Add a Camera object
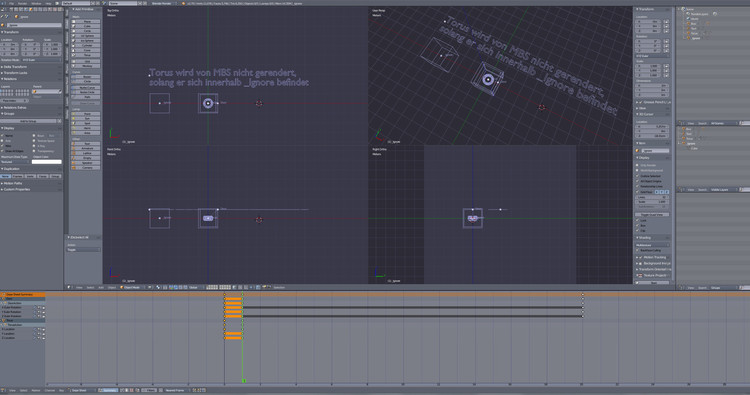The height and width of the screenshot is (395, 750). point(86,167)
